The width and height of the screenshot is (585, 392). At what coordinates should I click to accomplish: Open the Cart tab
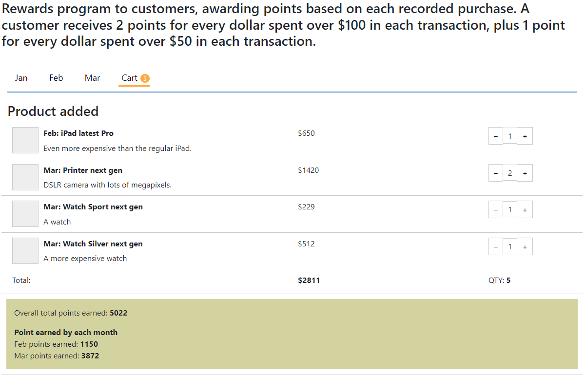pyautogui.click(x=130, y=78)
